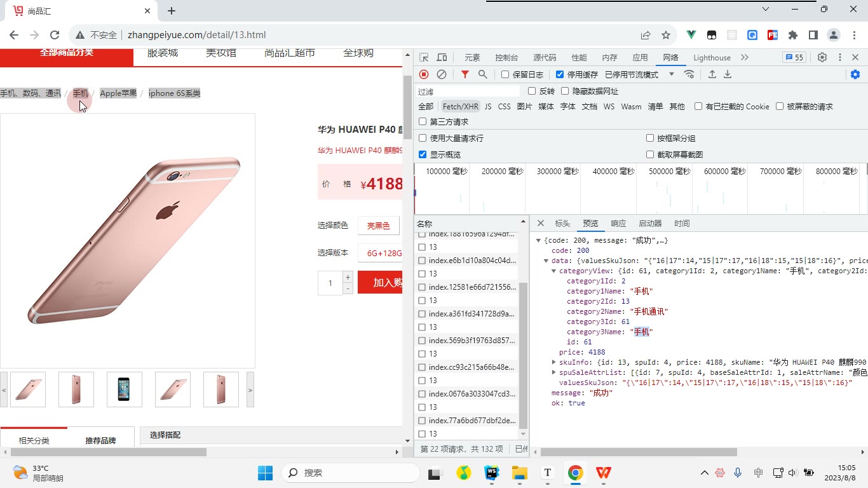Clear network log icon
Screen dimensions: 868x488
pos(442,74)
